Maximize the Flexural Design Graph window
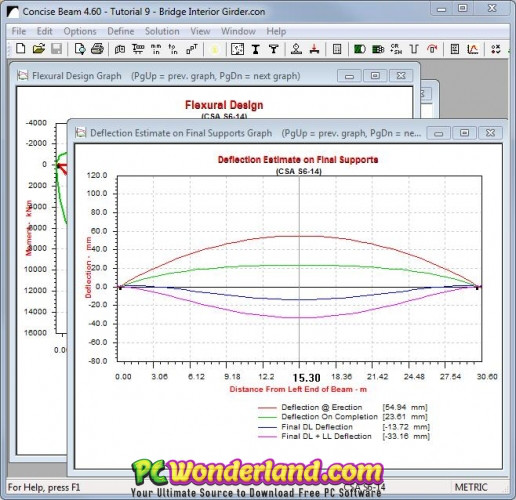Viewport: 516px width, 500px height. coord(375,76)
